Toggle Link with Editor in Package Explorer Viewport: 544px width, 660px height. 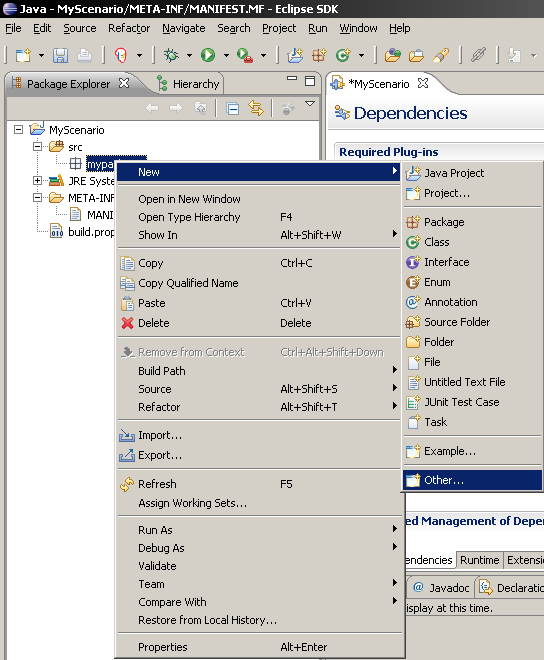tap(256, 108)
